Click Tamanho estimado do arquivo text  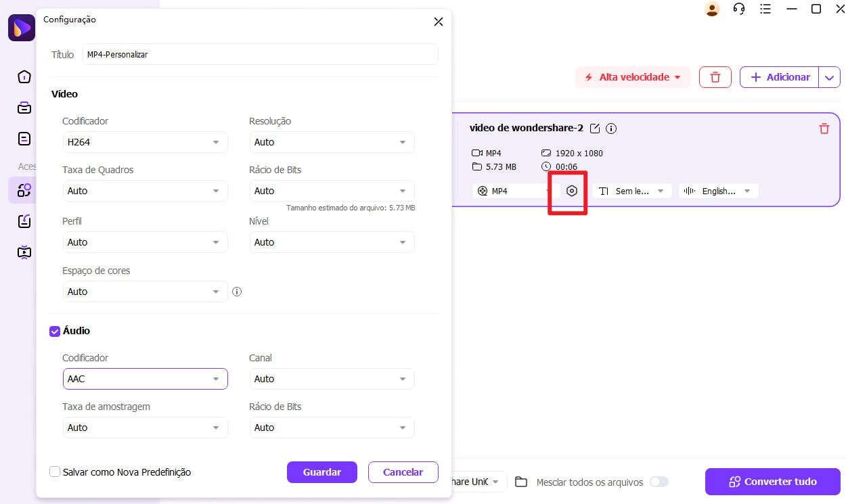tap(351, 208)
